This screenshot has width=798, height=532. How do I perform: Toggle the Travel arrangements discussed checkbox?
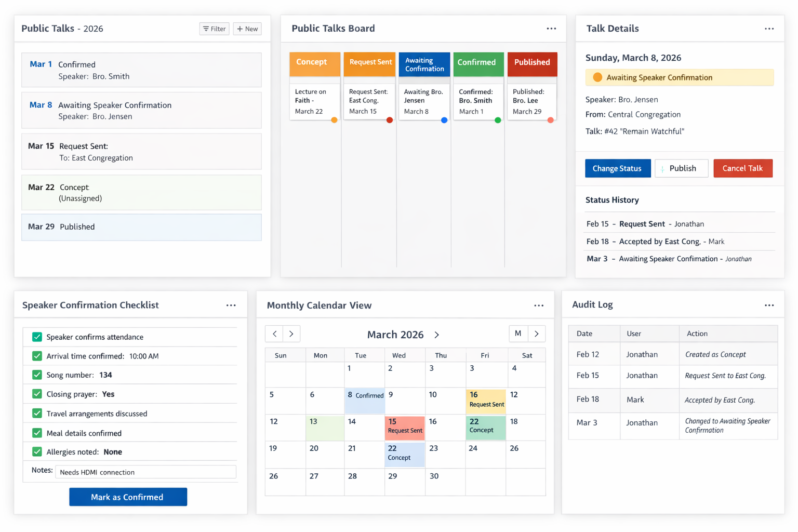coord(37,414)
